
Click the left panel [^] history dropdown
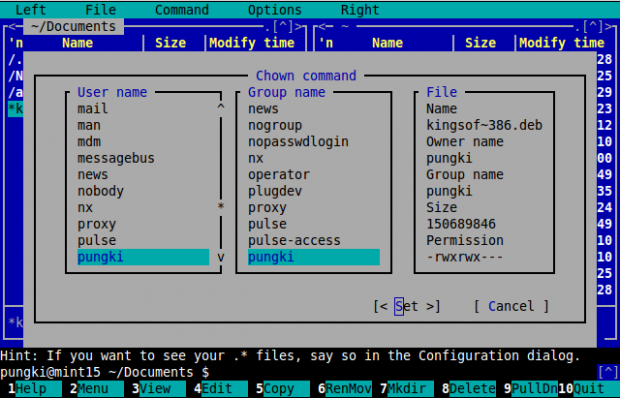click(x=283, y=26)
